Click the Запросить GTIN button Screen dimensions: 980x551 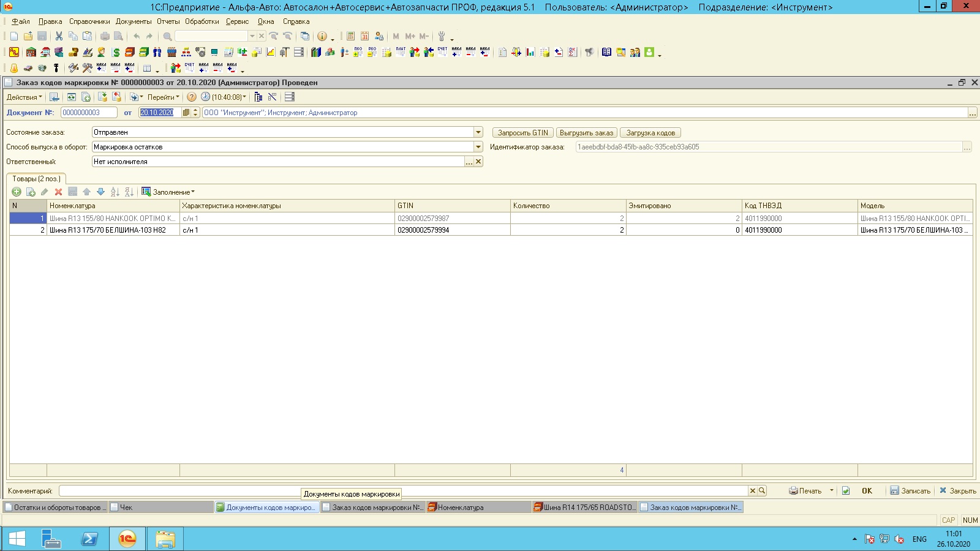(x=523, y=133)
